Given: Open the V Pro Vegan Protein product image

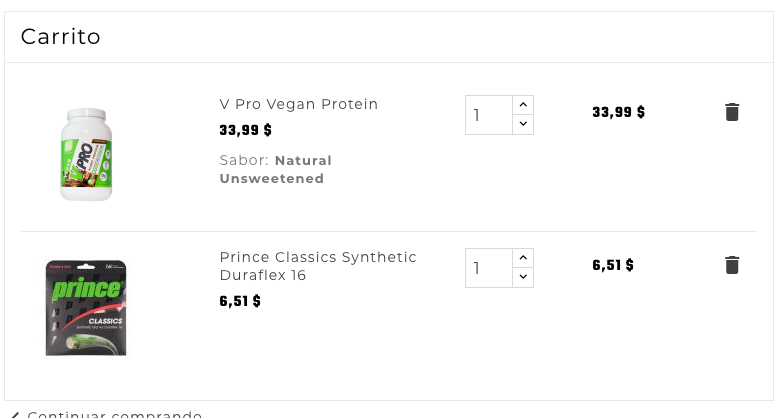Looking at the screenshot, I should click(85, 154).
